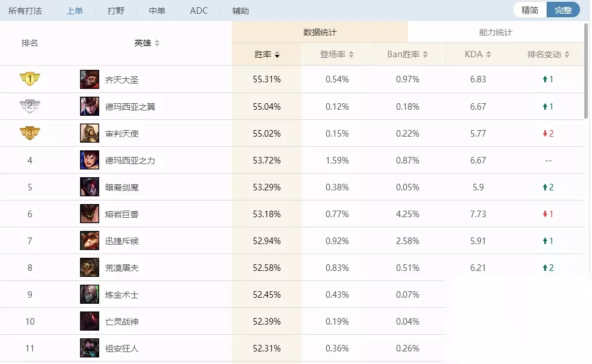Select the 迅捷斥候 hero avatar
592x364 pixels.
(90, 240)
